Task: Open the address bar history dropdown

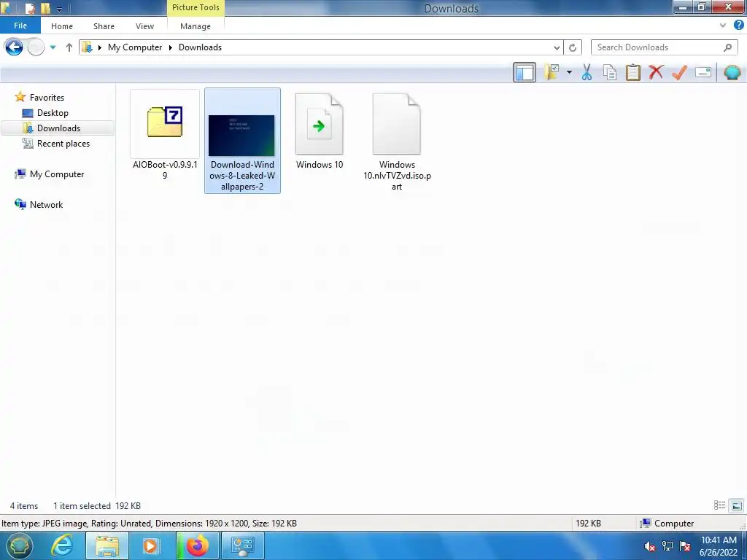Action: click(x=557, y=47)
